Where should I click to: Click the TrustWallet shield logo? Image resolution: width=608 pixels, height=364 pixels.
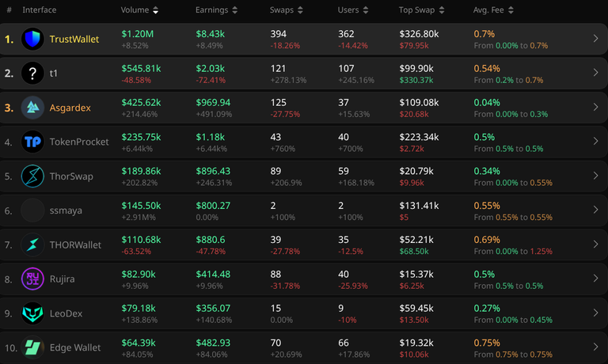coord(32,39)
